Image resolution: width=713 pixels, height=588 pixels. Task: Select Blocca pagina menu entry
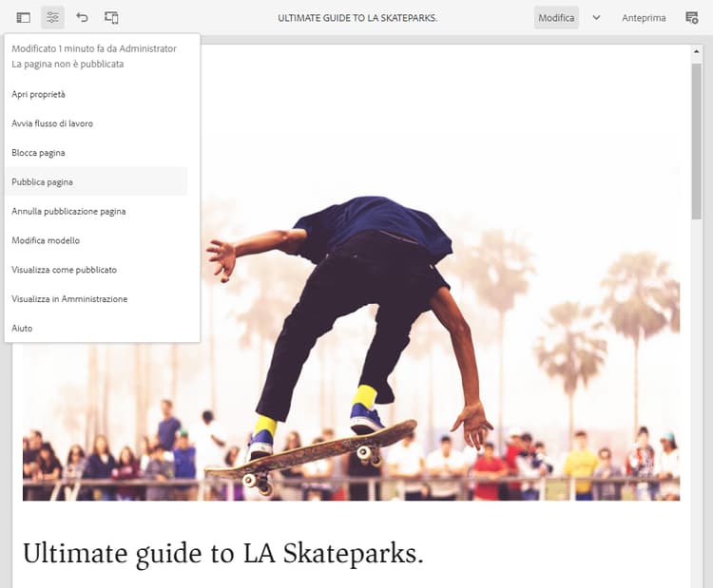coord(39,153)
